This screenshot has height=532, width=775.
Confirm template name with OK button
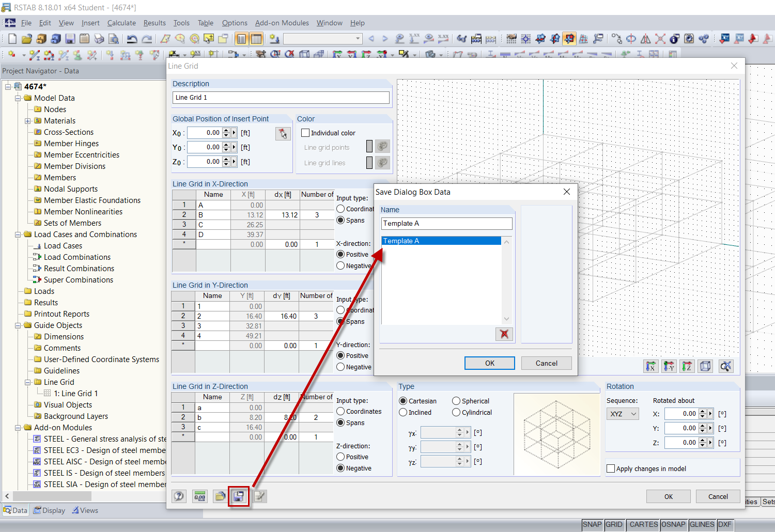(489, 363)
